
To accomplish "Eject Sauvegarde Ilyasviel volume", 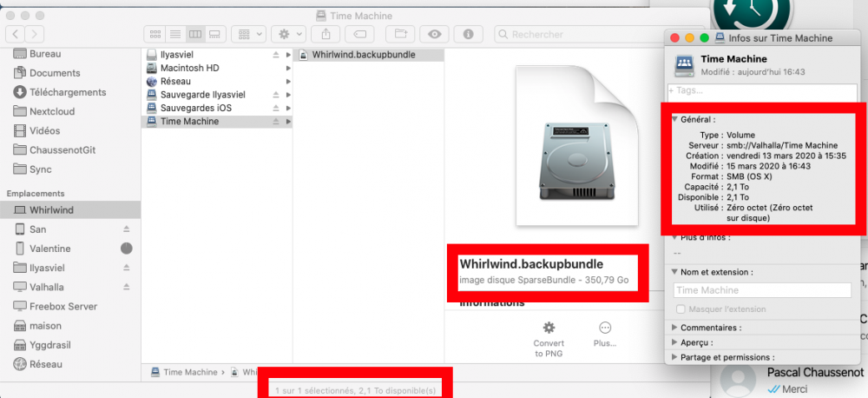I will (276, 95).
